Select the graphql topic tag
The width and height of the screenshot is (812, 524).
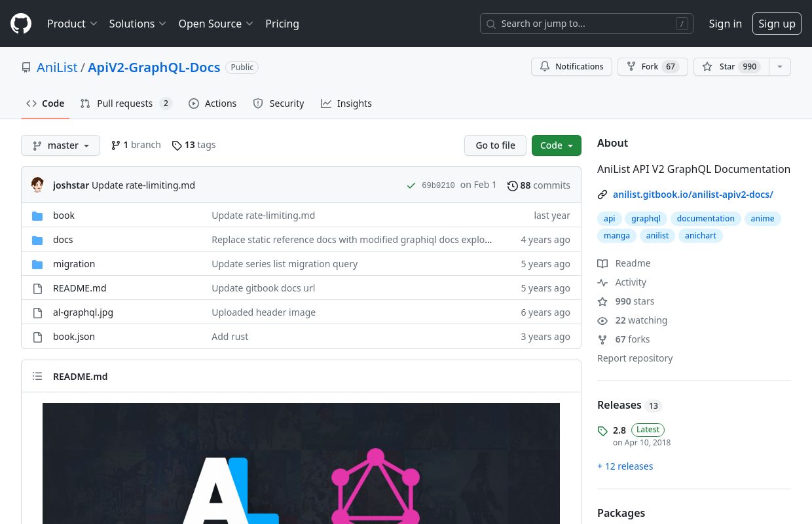click(646, 219)
